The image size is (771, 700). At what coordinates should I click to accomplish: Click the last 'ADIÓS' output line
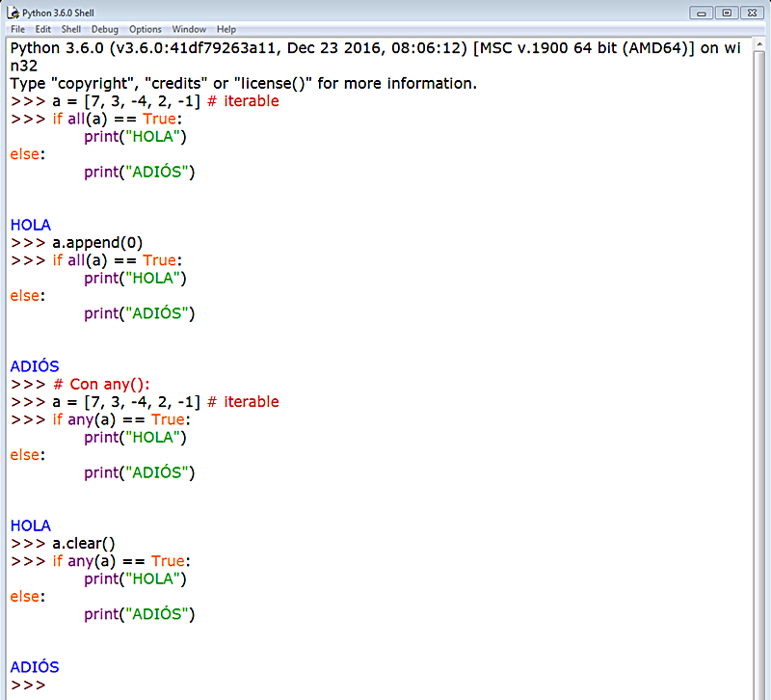(35, 667)
